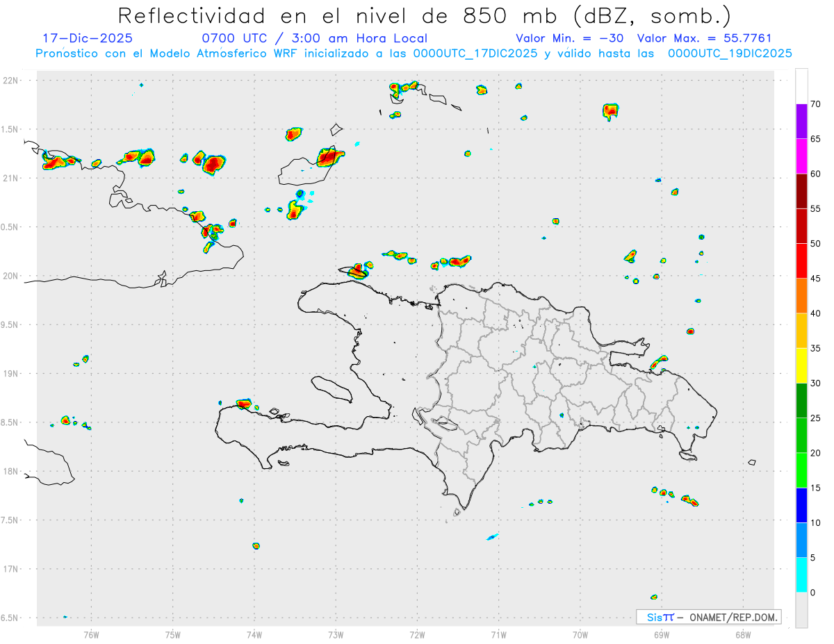
Task: Pick the dark blue 10–15 dBZ colorbar segment
Action: coord(801,506)
